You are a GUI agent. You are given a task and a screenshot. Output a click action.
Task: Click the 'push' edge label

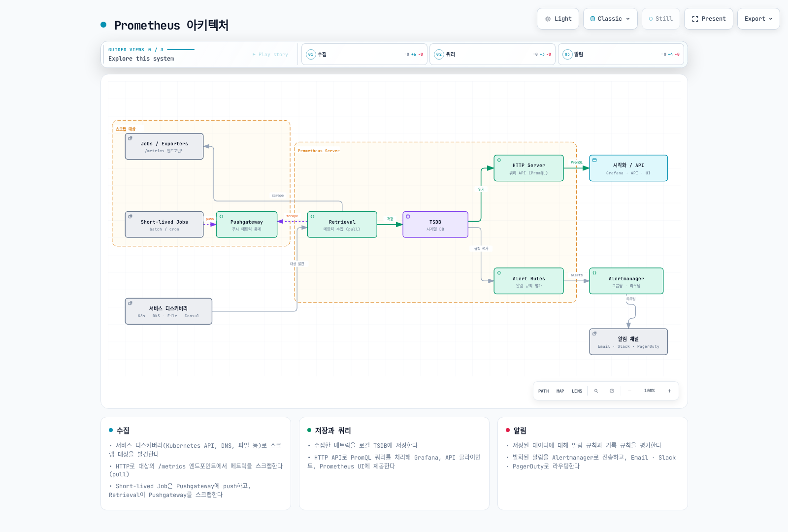coord(210,219)
